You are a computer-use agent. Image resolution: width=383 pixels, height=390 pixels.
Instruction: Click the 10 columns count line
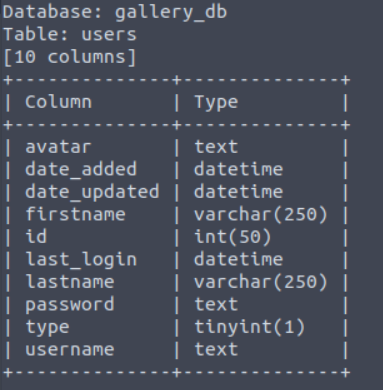pos(70,57)
